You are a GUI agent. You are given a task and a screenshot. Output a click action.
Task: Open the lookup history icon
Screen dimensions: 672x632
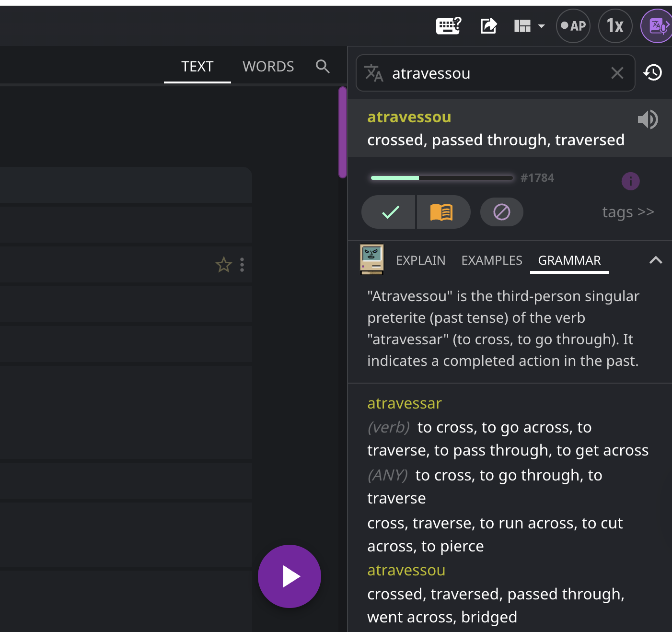653,73
